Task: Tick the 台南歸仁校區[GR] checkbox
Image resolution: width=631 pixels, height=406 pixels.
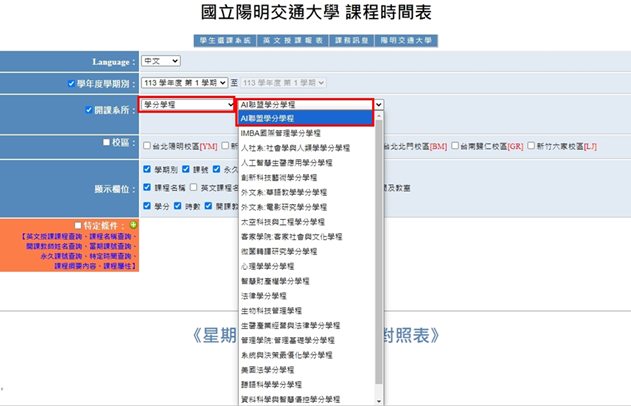Action: click(x=457, y=146)
